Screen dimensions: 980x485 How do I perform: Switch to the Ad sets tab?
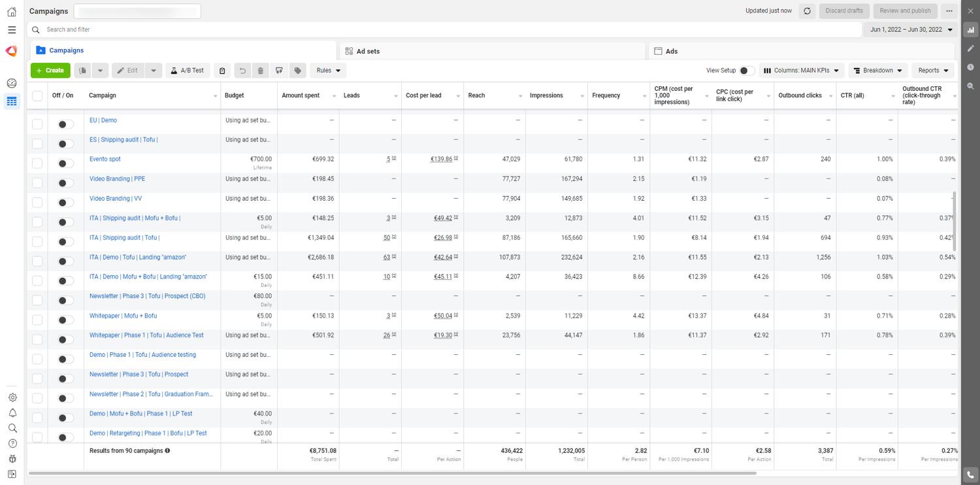[x=492, y=51]
